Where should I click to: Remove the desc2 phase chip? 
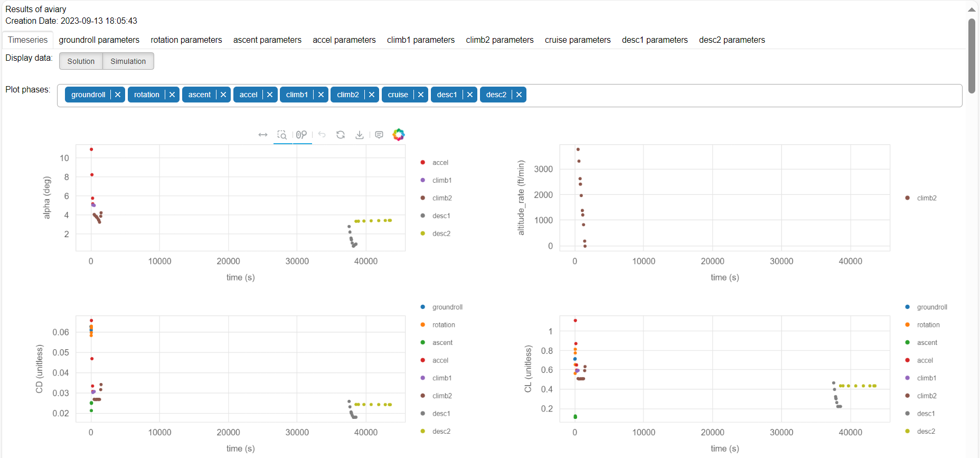pyautogui.click(x=519, y=95)
